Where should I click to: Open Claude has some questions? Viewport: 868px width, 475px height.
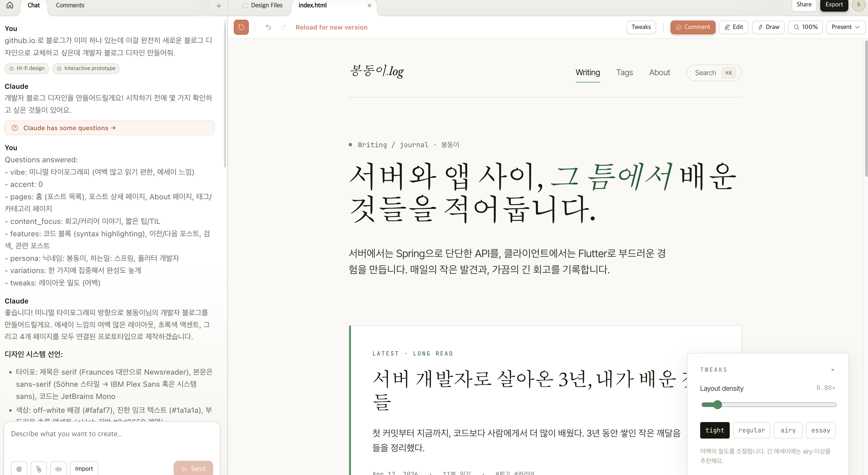point(109,128)
